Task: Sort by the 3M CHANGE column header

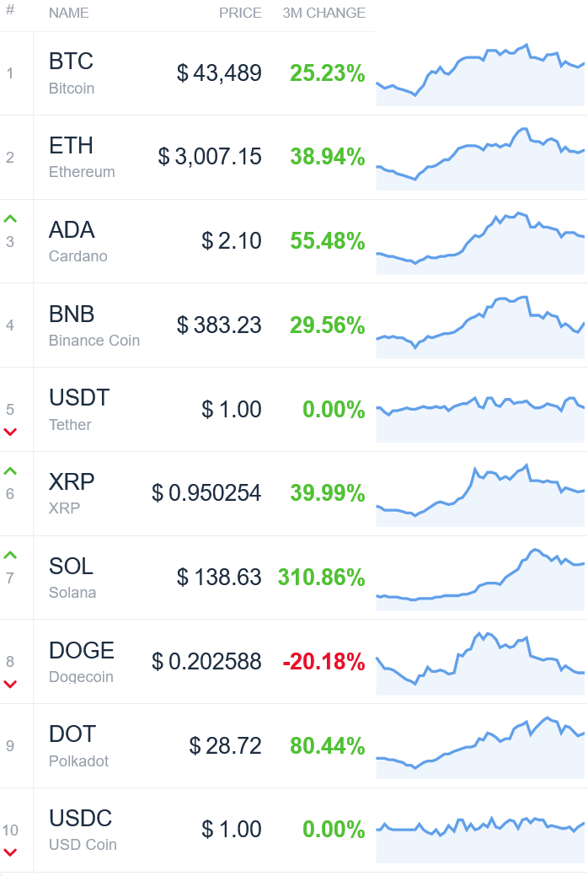Action: (x=323, y=13)
